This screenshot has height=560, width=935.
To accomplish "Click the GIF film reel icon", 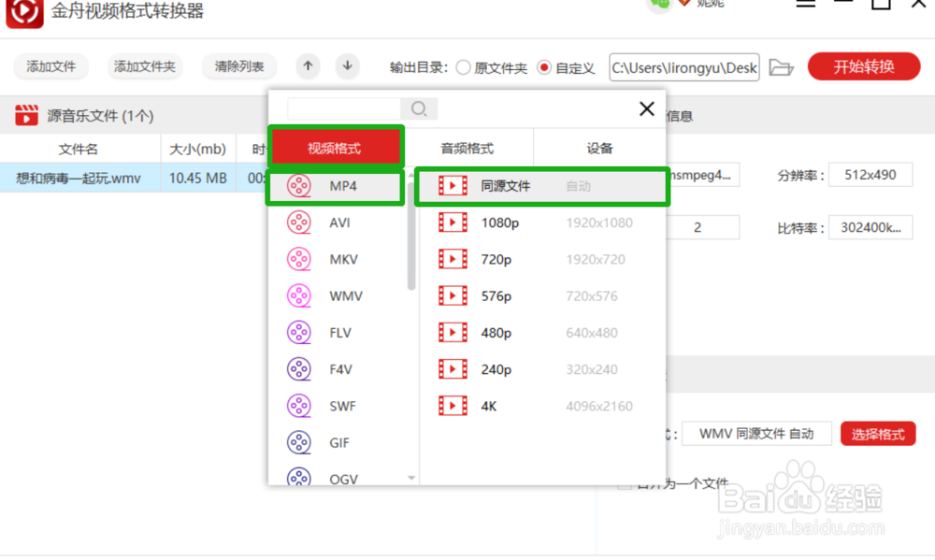I will click(x=299, y=442).
